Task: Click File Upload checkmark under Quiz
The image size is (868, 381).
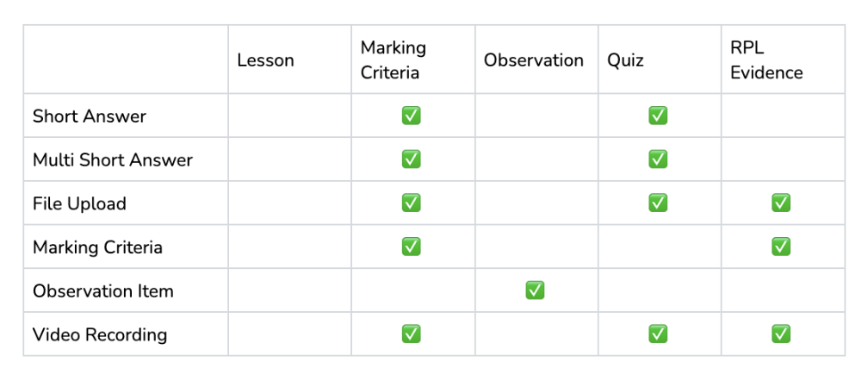Action: (x=658, y=203)
